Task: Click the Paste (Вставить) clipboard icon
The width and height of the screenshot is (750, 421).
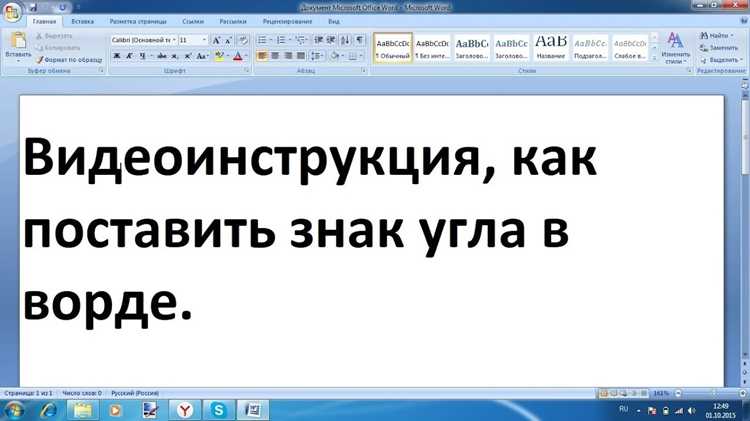Action: [x=18, y=40]
